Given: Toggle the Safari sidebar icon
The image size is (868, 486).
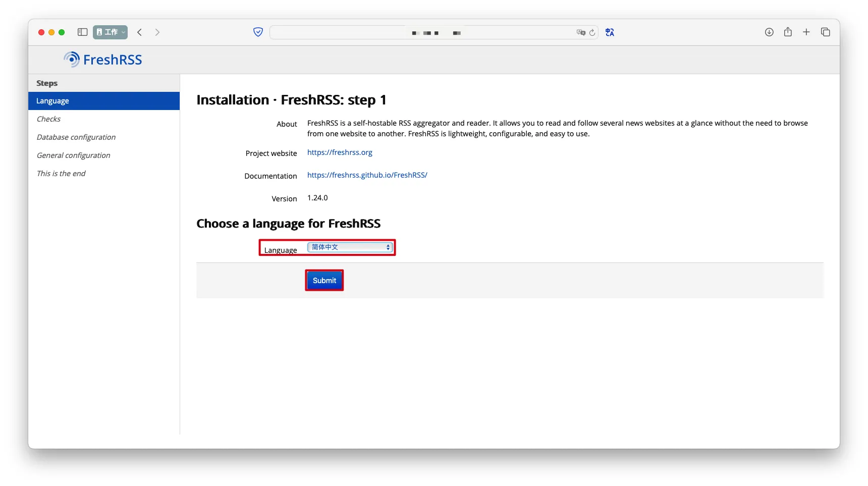Looking at the screenshot, I should click(x=83, y=32).
